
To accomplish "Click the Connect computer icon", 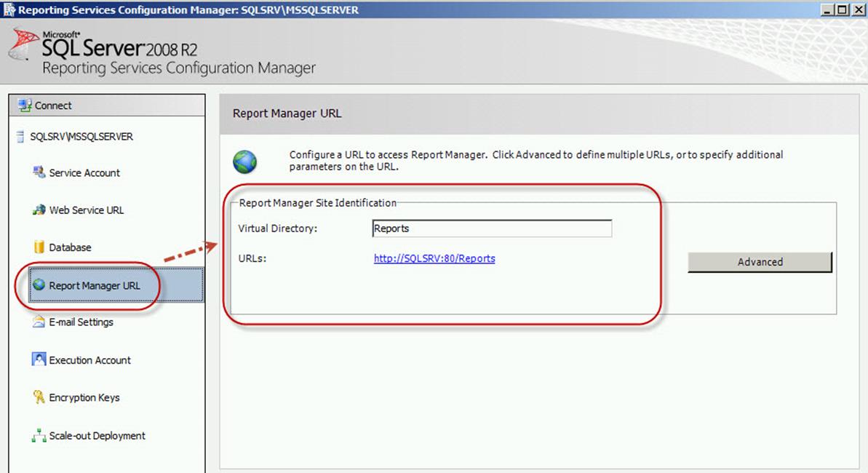I will pyautogui.click(x=24, y=106).
